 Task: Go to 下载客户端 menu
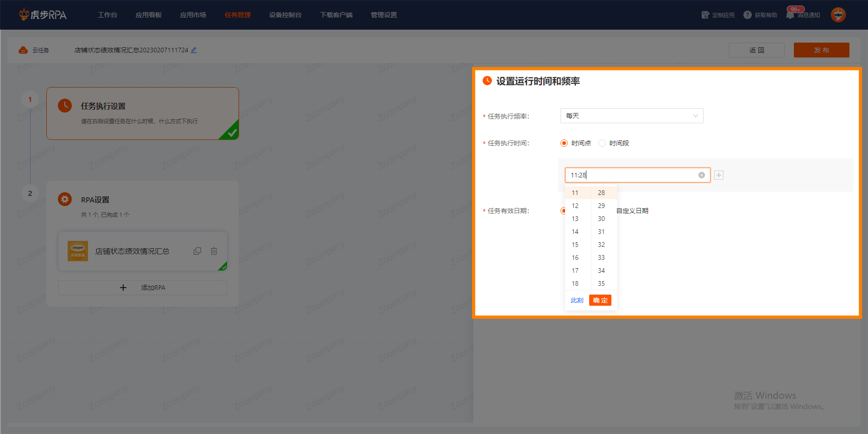coord(336,15)
